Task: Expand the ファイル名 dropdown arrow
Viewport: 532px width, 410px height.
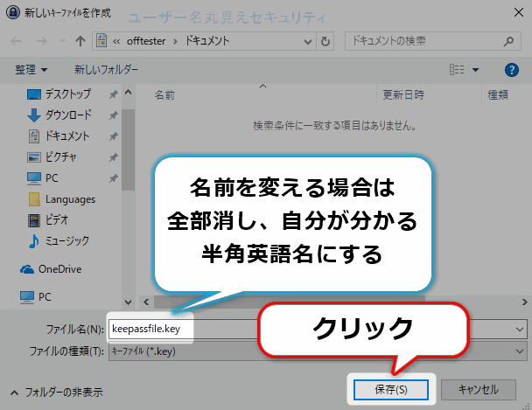Action: pos(519,330)
